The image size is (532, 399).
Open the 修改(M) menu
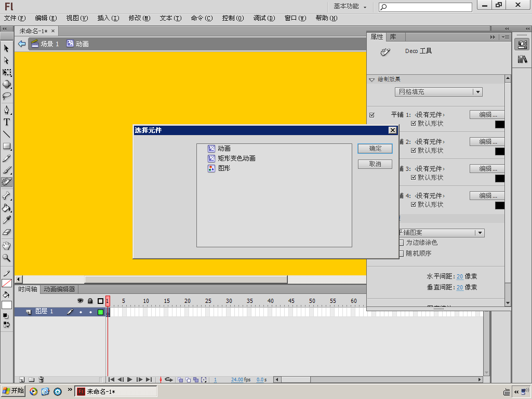click(139, 18)
